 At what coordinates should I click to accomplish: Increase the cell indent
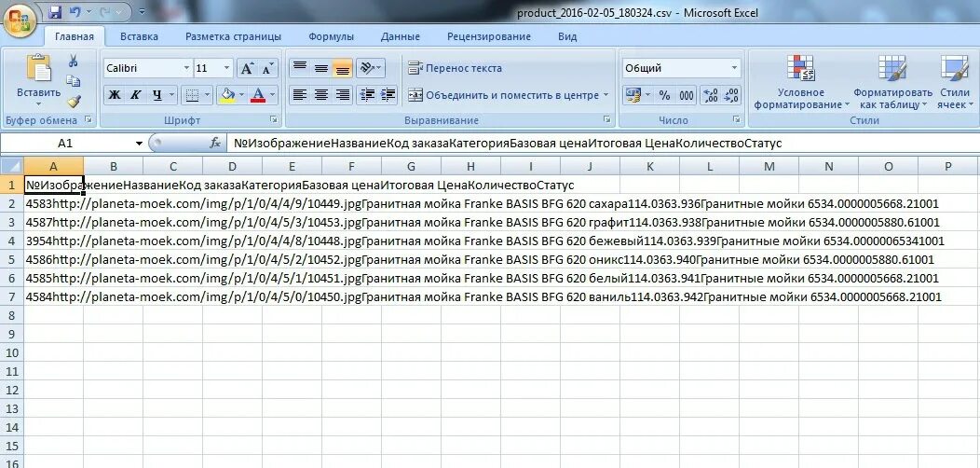388,95
